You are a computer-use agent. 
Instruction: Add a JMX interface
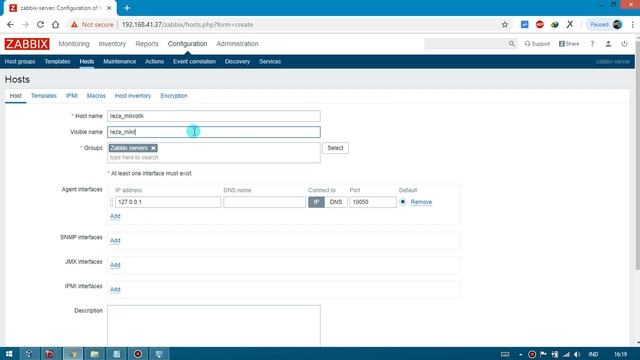[x=115, y=265]
